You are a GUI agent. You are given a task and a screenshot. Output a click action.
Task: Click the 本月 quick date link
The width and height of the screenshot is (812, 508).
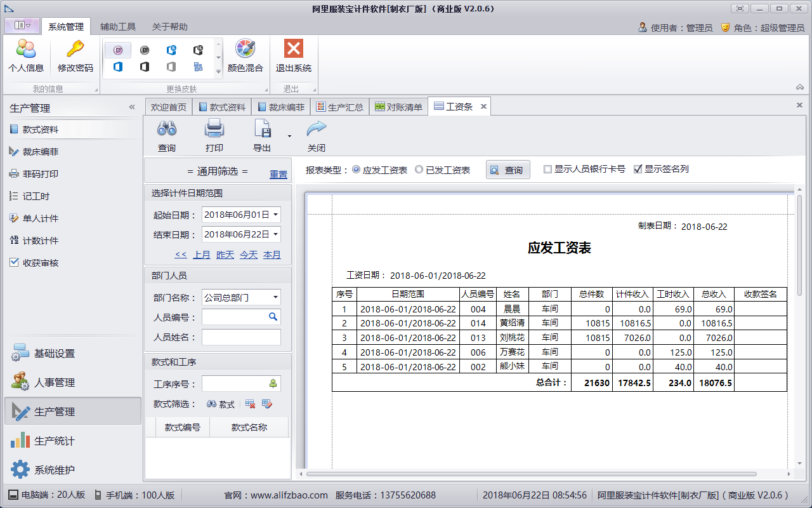coord(272,255)
